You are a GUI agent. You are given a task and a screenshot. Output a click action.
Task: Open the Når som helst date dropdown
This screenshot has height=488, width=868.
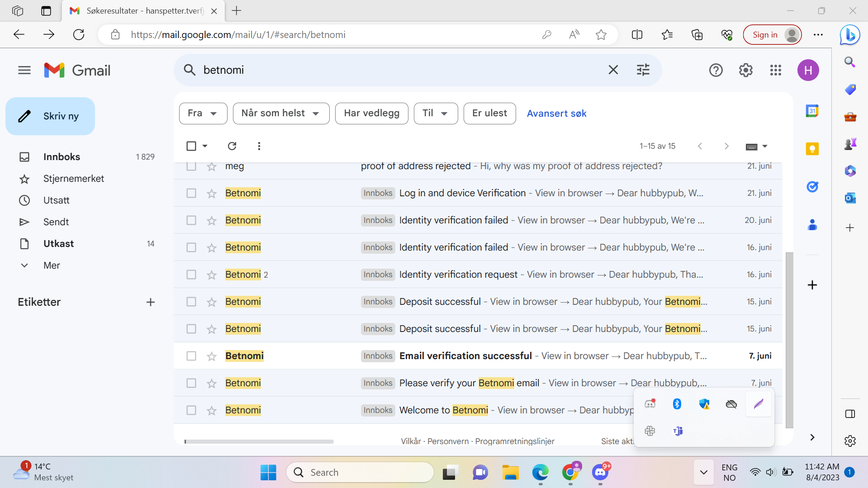280,114
